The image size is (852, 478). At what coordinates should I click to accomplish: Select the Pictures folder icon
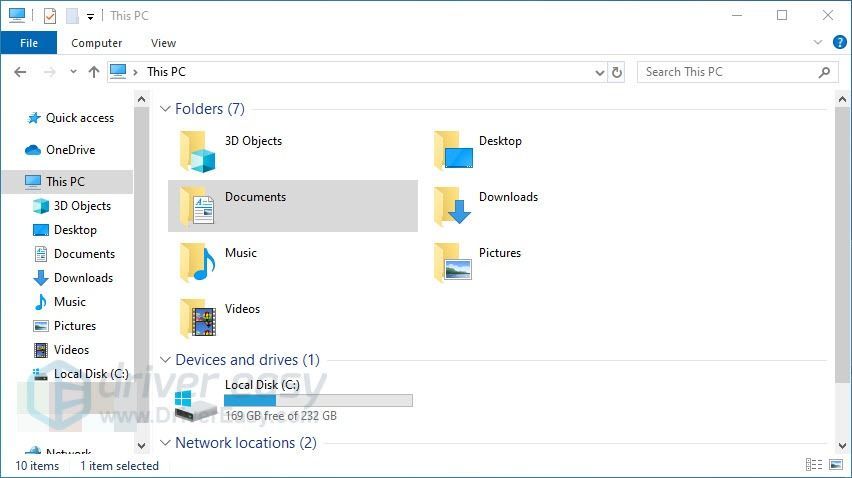(x=453, y=263)
